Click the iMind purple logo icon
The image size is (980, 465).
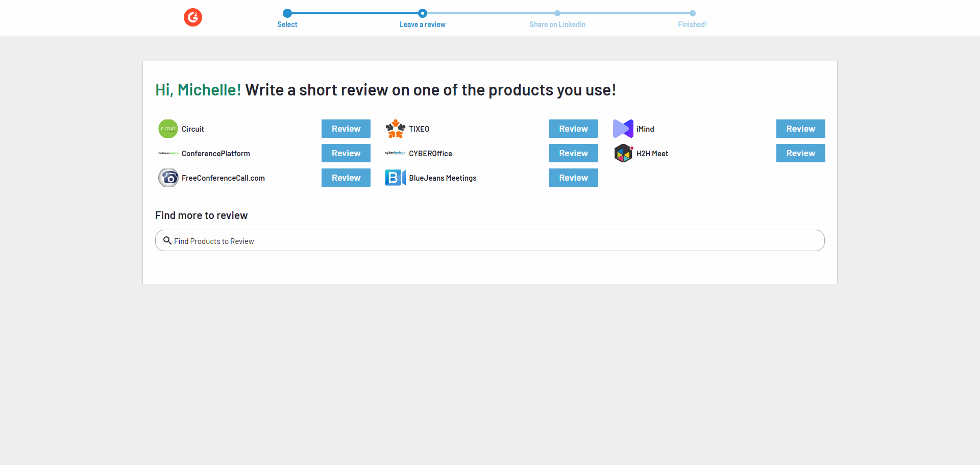click(x=623, y=129)
